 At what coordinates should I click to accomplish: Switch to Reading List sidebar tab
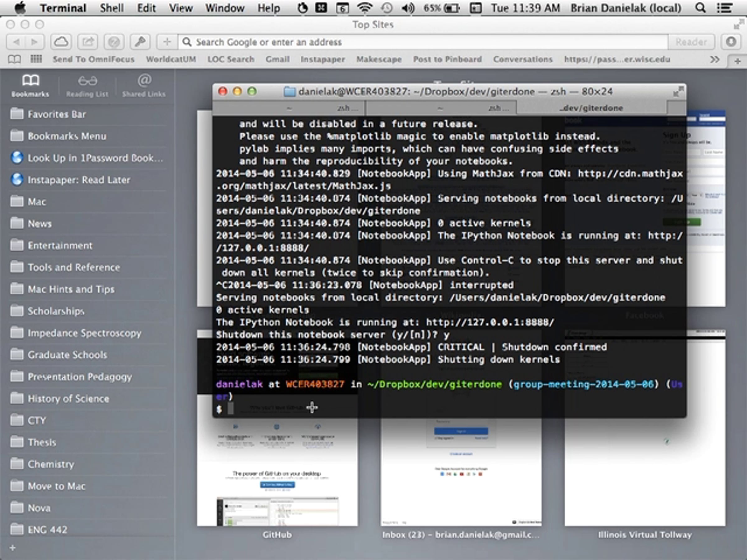(x=87, y=86)
